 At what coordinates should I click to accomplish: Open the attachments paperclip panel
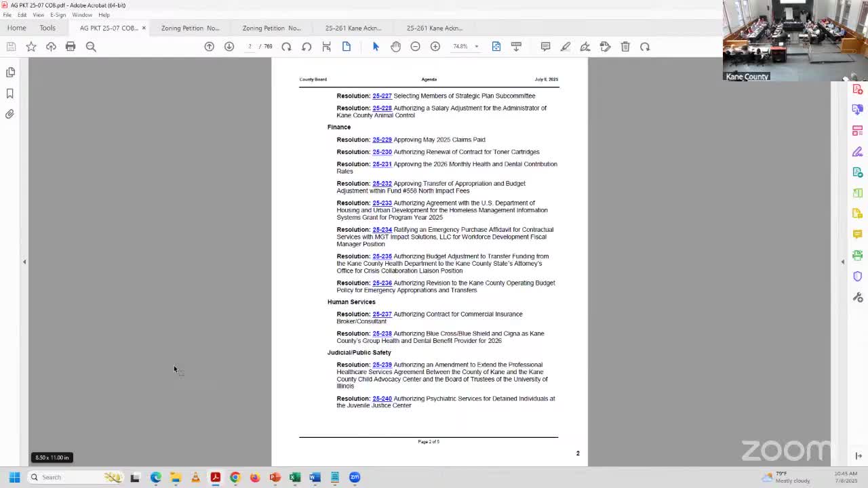(10, 114)
